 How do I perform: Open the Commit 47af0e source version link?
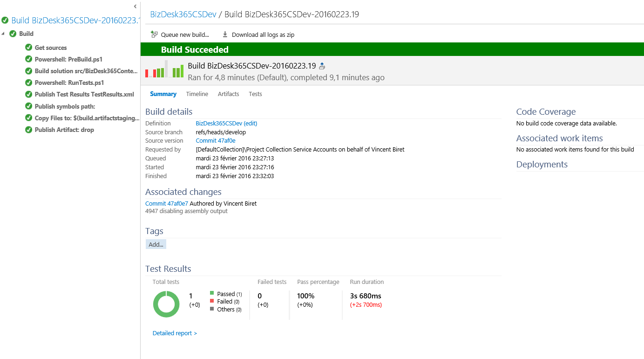pyautogui.click(x=216, y=141)
